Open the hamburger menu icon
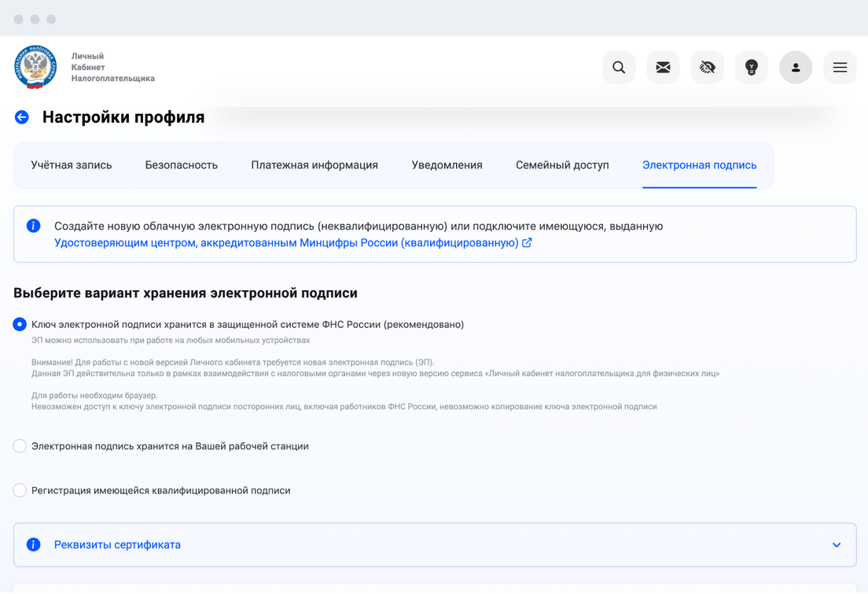868x594 pixels. [840, 68]
